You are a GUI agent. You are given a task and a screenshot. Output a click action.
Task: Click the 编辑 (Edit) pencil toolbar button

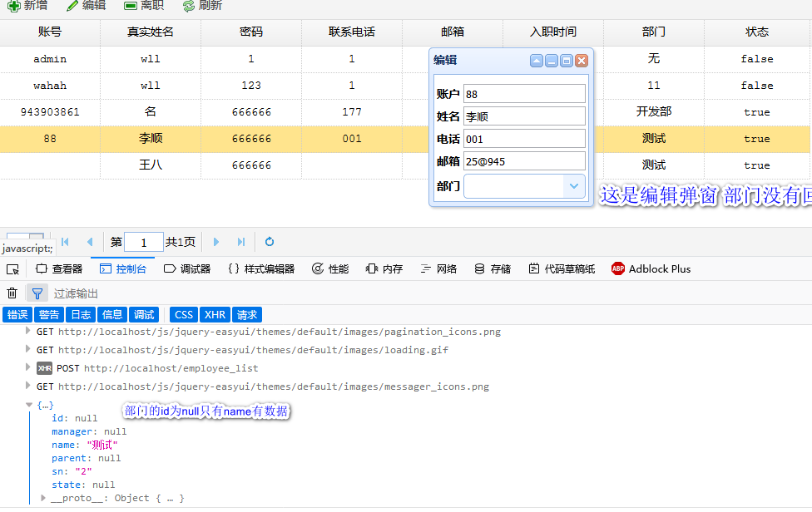click(86, 6)
